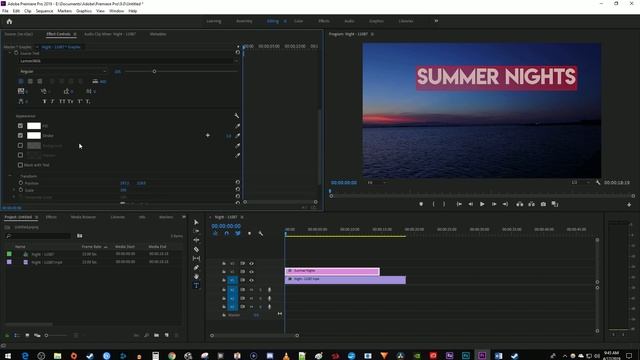Click the Mark Out bracket button

444,204
